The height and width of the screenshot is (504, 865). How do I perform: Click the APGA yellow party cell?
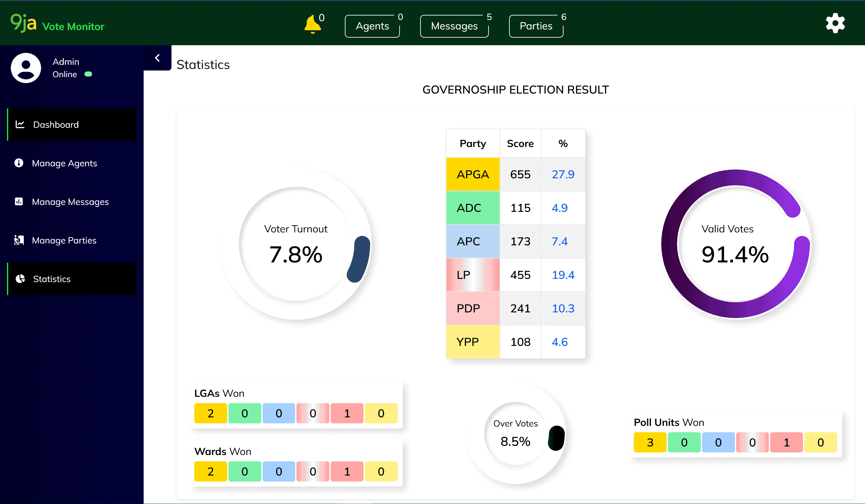tap(472, 174)
